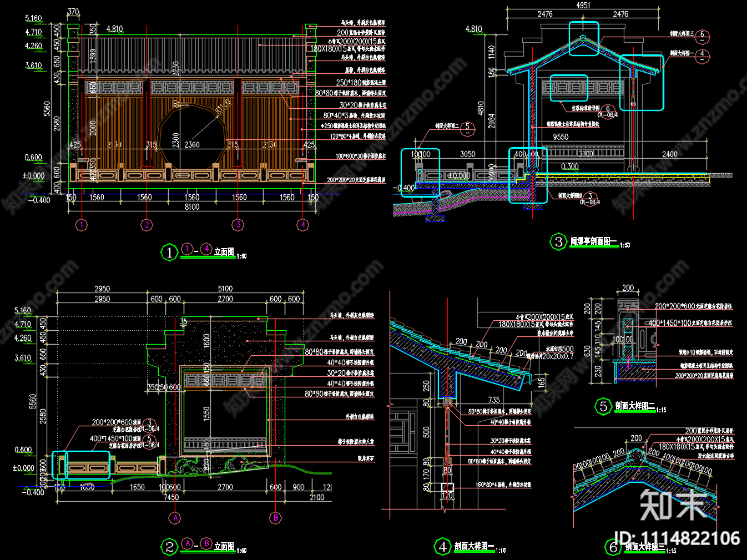Select the dimension text 5100
This screenshot has height=560, width=747.
(225, 289)
